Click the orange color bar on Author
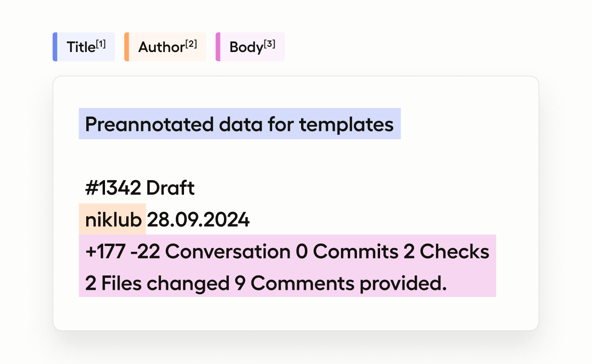The height and width of the screenshot is (364, 592). [127, 47]
